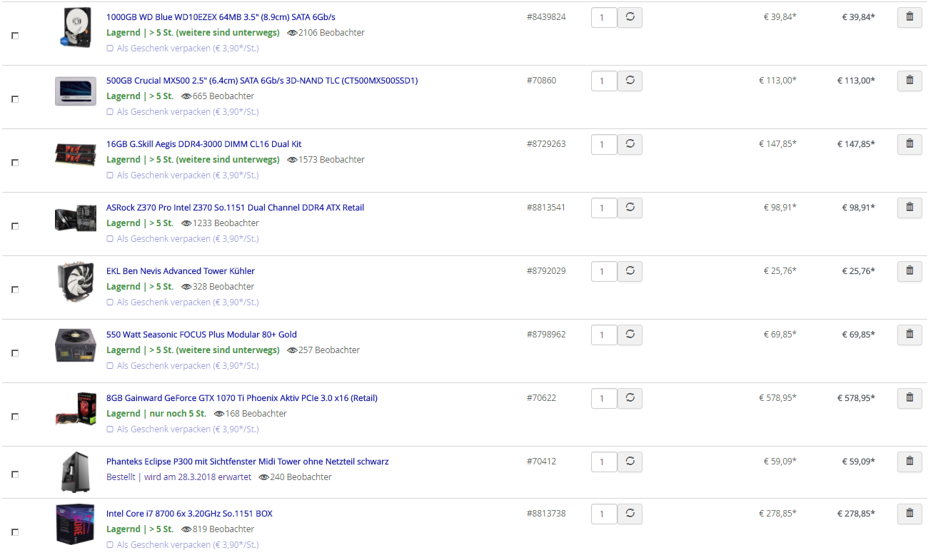
Task: Refresh quantity for EKL Ben Nevis
Action: [630, 271]
